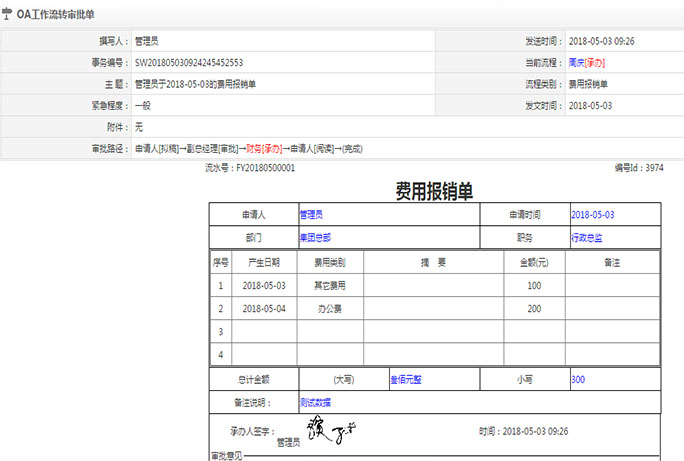Screen dimensions: 684x461
Task: Click the expense type '其它费用' cell
Action: point(330,286)
